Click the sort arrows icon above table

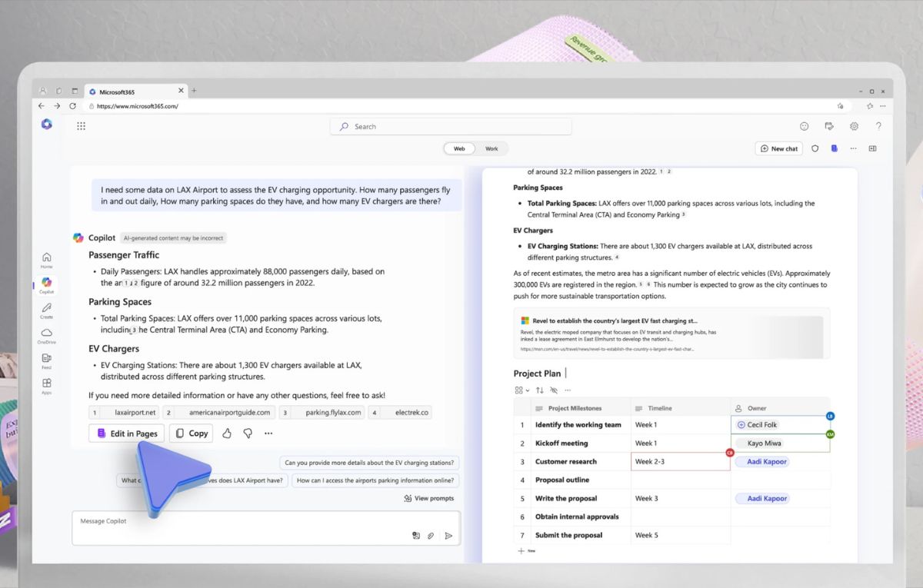(539, 390)
